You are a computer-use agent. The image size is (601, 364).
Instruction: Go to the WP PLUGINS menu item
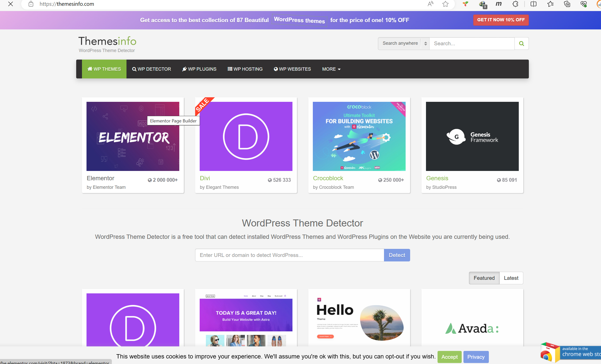(x=199, y=69)
